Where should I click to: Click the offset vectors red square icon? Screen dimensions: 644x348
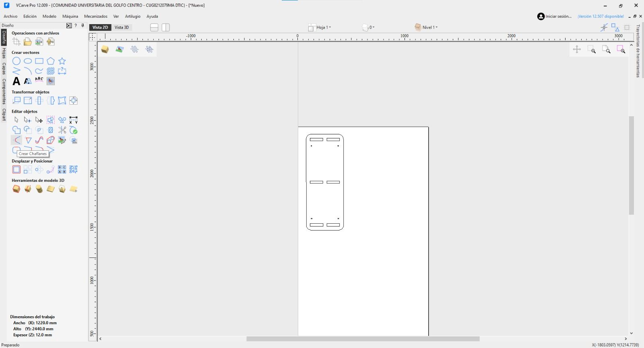16,169
